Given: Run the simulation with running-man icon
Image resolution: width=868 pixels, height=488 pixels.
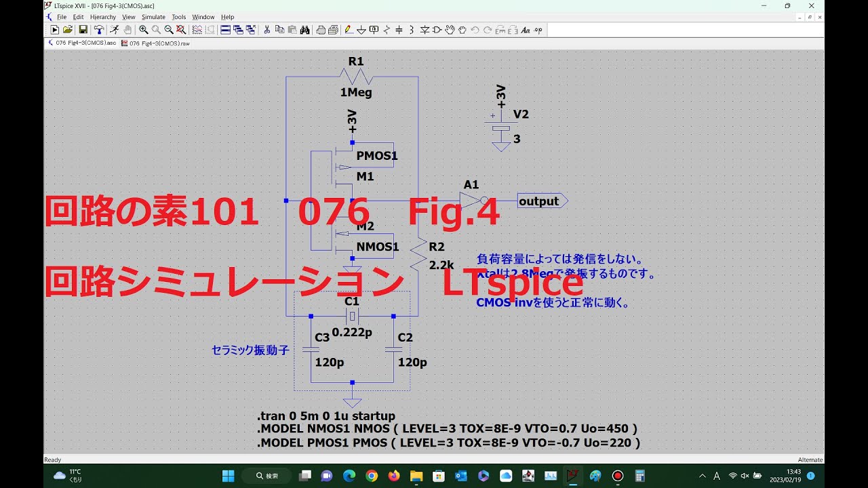Looking at the screenshot, I should tap(114, 30).
